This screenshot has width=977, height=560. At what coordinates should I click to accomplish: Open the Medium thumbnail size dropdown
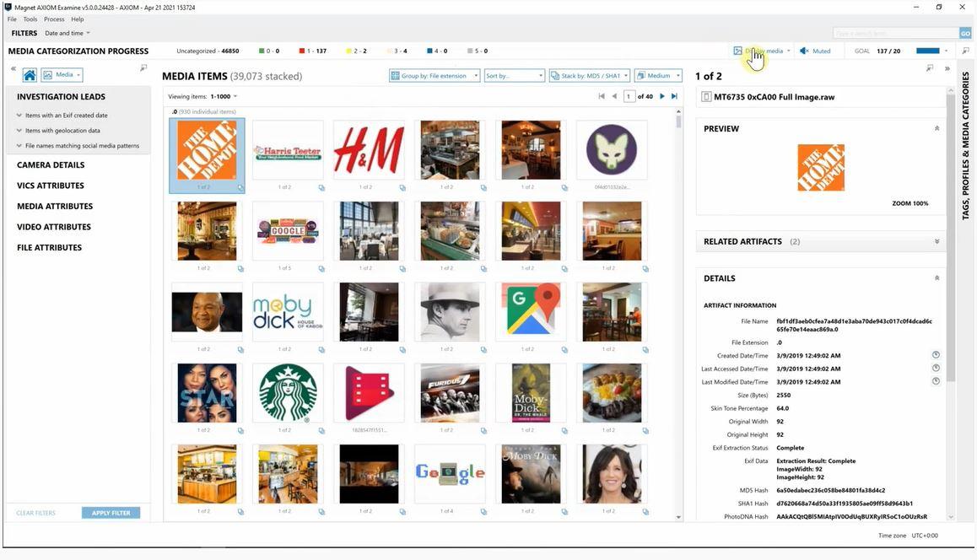[x=658, y=75]
